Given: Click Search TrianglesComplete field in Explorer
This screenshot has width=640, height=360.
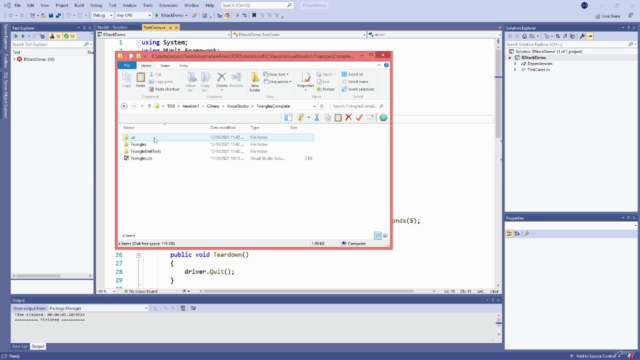Looking at the screenshot, I should coord(357,106).
